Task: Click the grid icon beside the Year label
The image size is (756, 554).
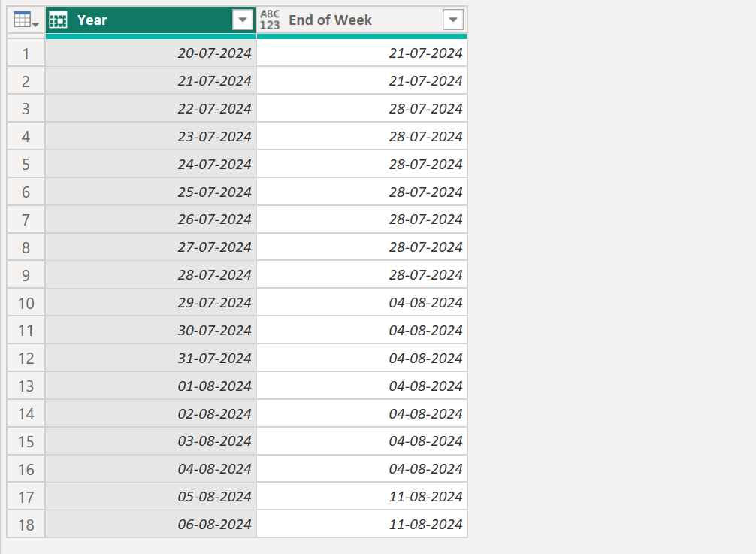Action: tap(59, 19)
